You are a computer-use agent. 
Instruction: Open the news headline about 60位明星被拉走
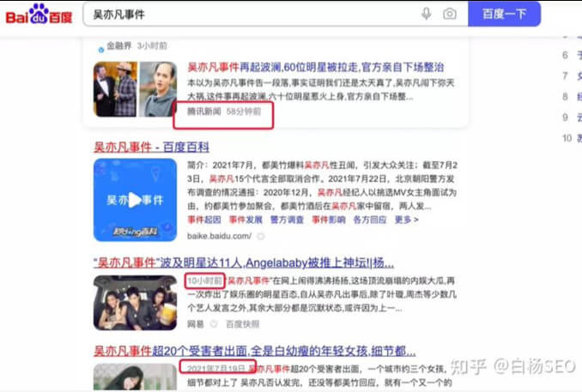coord(316,67)
